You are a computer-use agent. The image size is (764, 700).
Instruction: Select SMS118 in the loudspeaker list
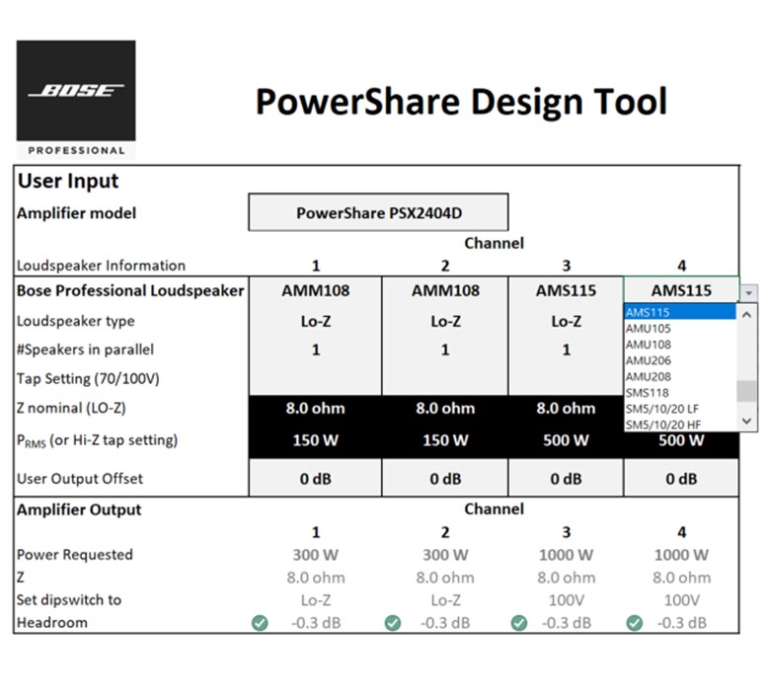click(x=679, y=392)
